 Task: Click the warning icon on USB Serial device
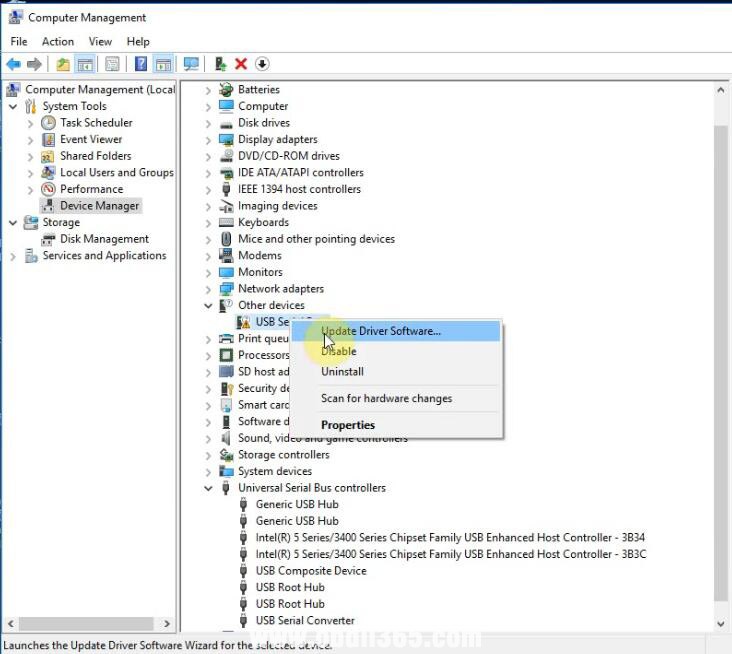(243, 322)
